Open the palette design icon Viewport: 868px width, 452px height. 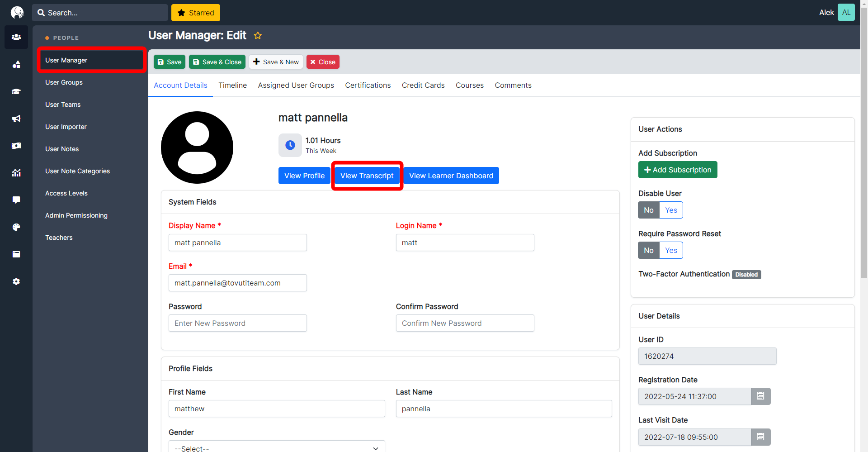[x=16, y=227]
